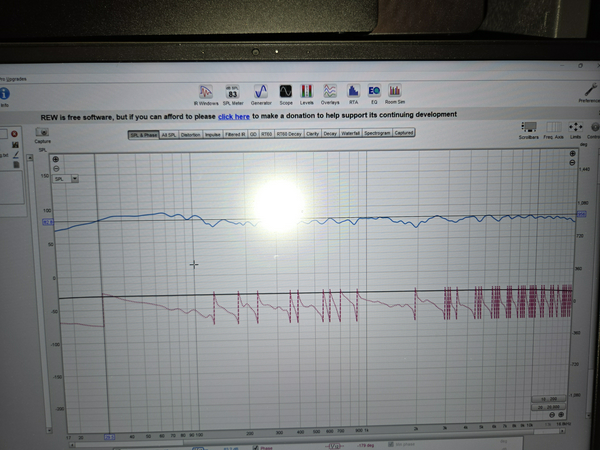Click horizontal scrollbar left arrow below graph
Image resolution: width=600 pixels, height=450 pixels.
[x=72, y=445]
